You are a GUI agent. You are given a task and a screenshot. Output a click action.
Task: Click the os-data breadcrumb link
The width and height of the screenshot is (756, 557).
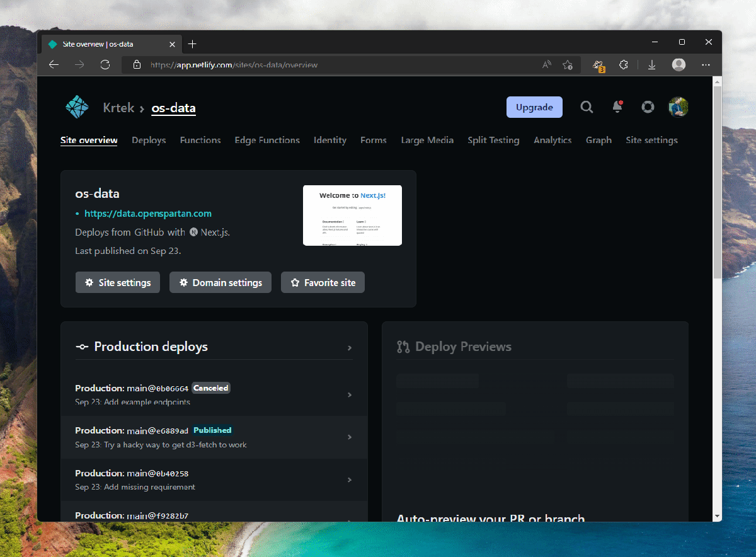pos(173,108)
